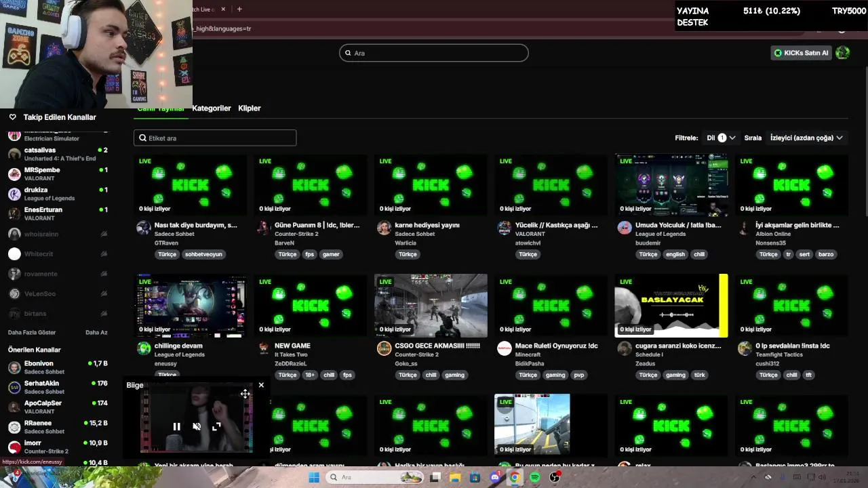Image resolution: width=868 pixels, height=488 pixels.
Task: Click the Windows taskbar Ara search box
Action: coord(374,477)
